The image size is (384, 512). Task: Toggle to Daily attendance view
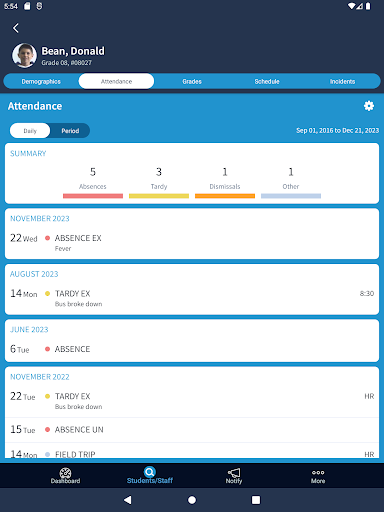tap(30, 131)
